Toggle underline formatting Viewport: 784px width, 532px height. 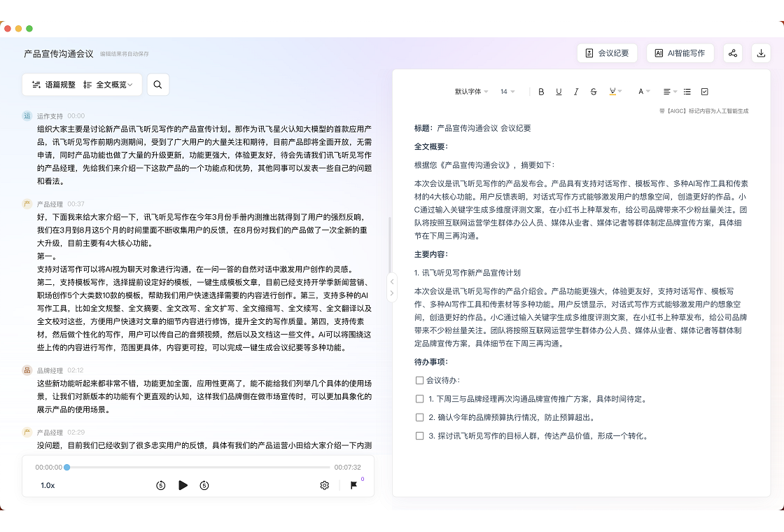(x=559, y=92)
